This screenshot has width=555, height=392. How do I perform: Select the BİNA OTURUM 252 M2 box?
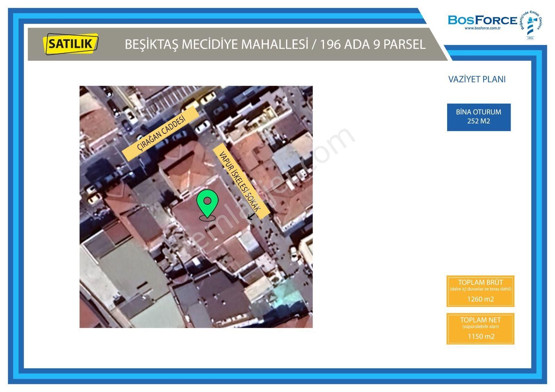[479, 117]
